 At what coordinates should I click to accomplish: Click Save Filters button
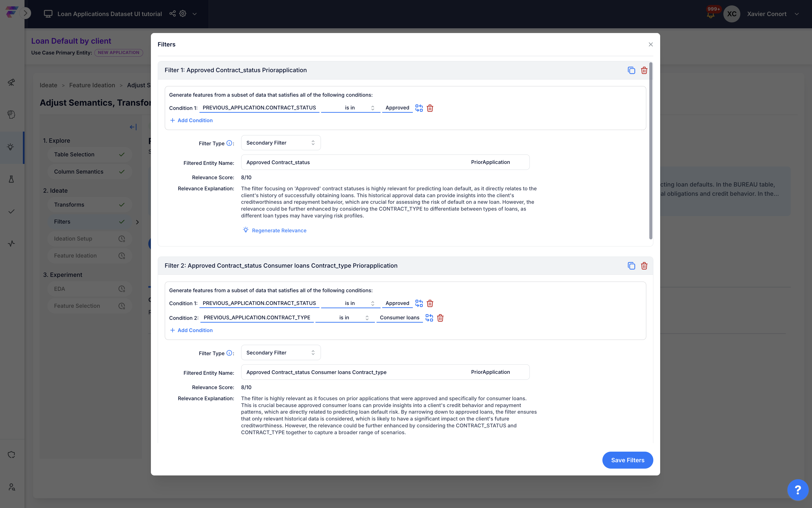[x=627, y=460]
